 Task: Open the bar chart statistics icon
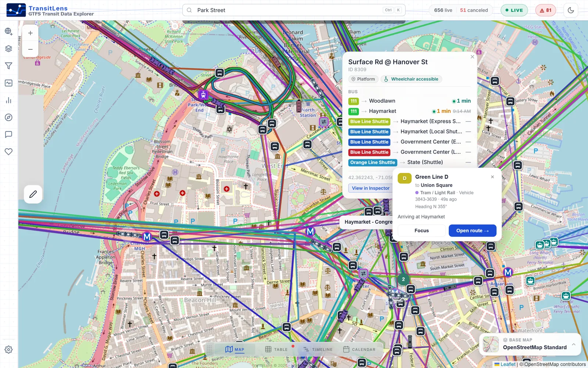8,100
